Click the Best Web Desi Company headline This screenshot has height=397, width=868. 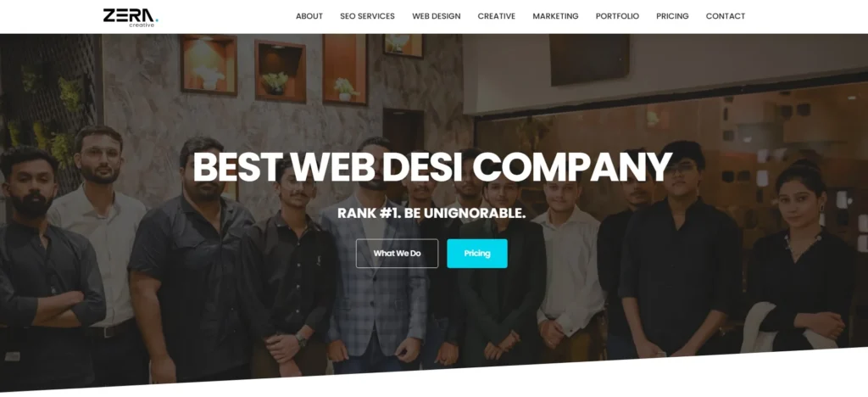tap(432, 166)
